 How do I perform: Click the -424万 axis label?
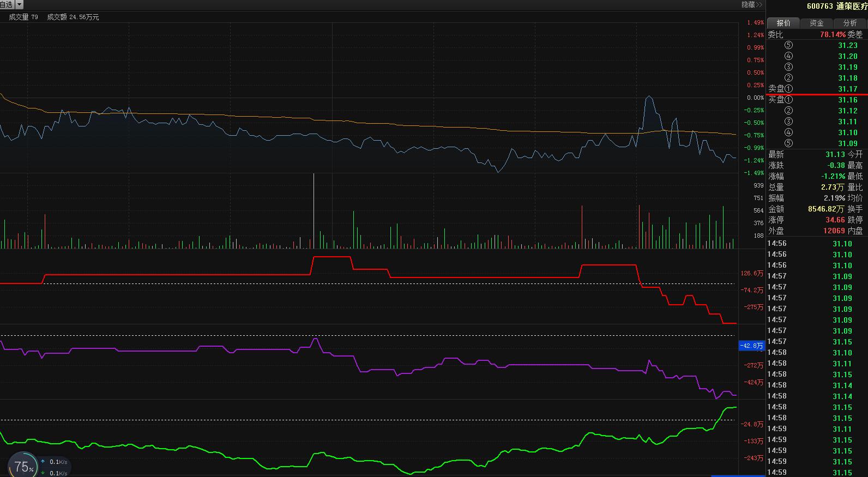[755, 382]
